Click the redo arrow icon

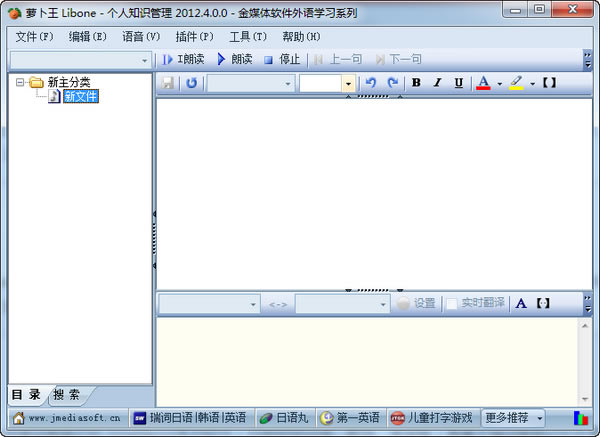392,83
